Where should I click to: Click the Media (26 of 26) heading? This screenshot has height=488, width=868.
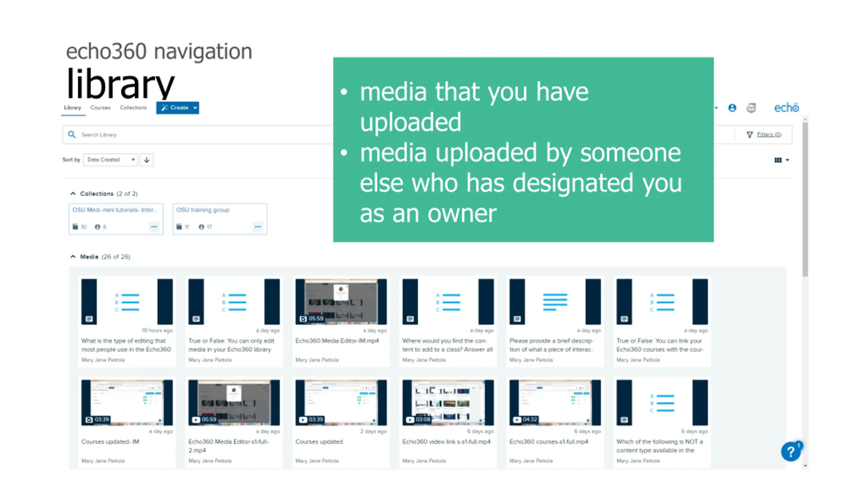(x=105, y=257)
